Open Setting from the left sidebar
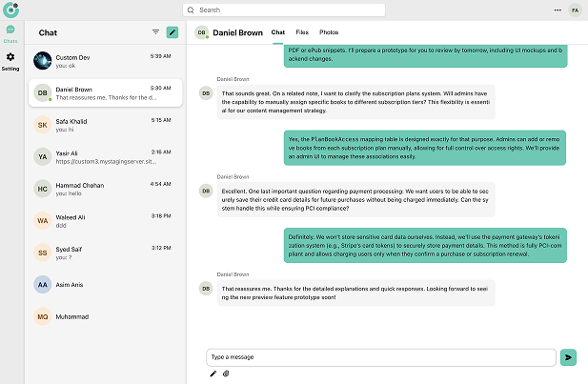This screenshot has width=588, height=384. click(x=10, y=62)
